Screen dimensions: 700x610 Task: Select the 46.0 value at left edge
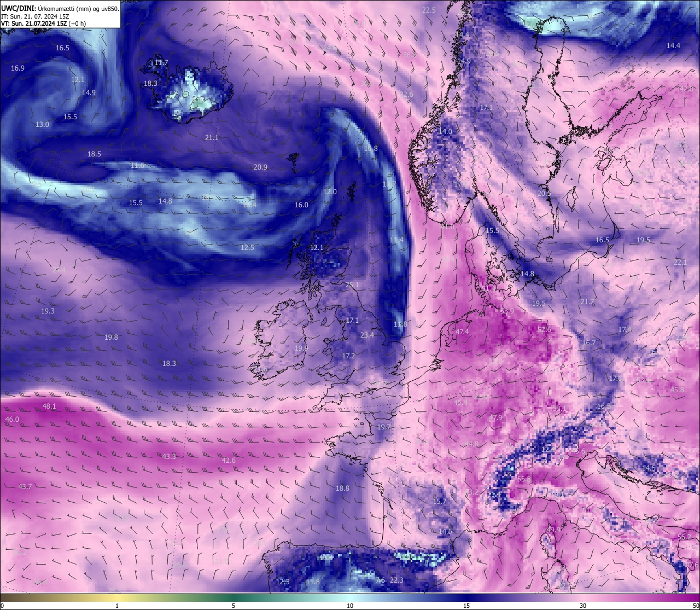(12, 420)
